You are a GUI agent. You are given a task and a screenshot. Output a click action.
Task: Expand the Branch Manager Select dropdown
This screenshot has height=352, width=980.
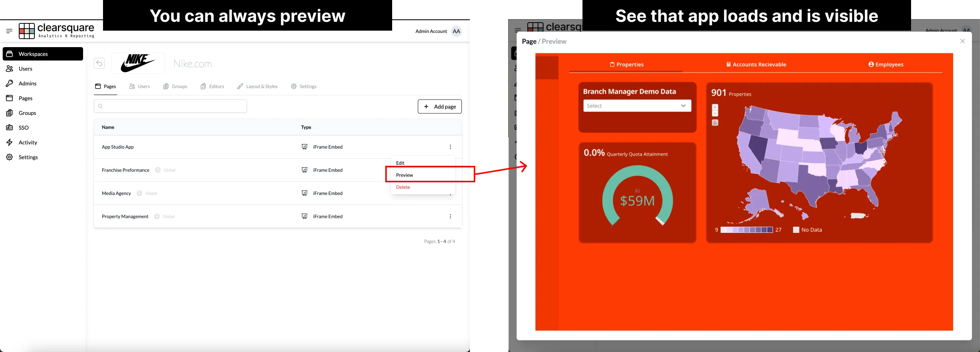(637, 106)
